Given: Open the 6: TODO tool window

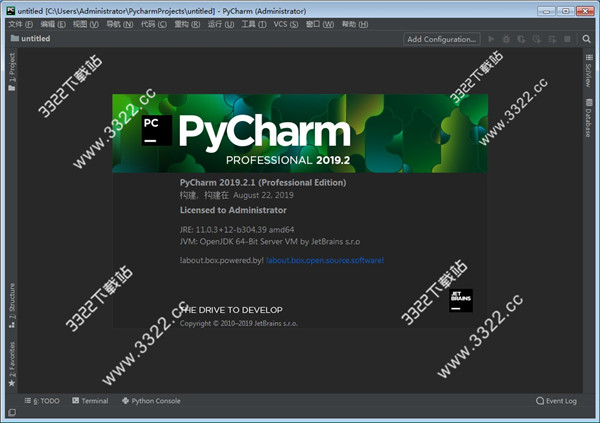Looking at the screenshot, I should click(x=42, y=401).
